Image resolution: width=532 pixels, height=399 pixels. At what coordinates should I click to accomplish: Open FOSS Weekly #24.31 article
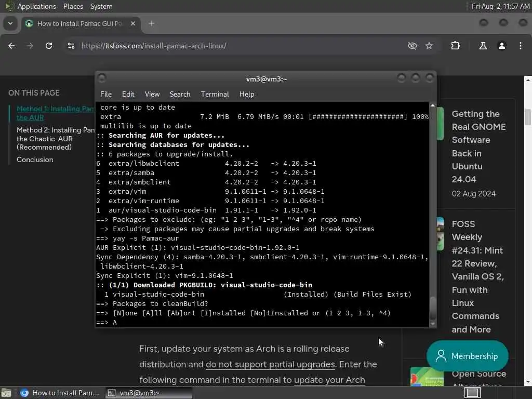(478, 276)
